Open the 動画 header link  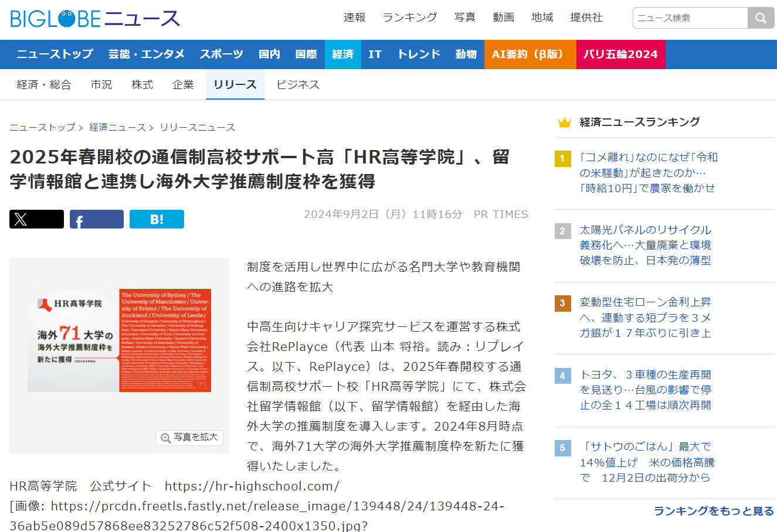[x=504, y=18]
